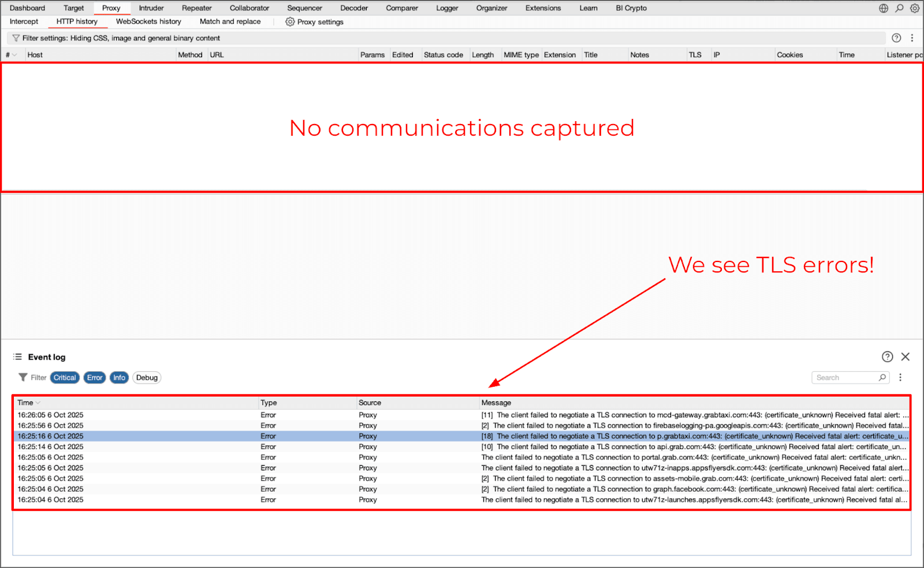Click the search magnifier icon at top right

coord(898,8)
